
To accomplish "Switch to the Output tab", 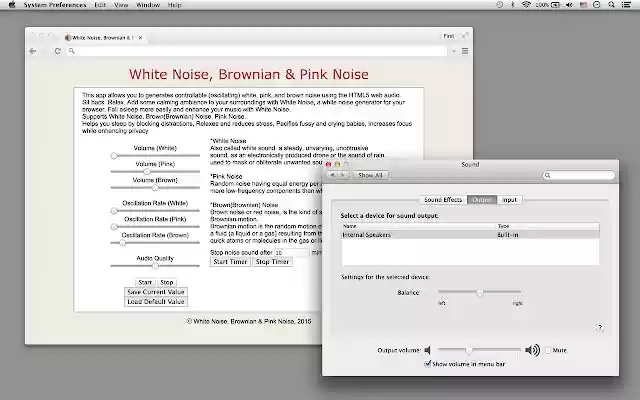I will [x=482, y=200].
